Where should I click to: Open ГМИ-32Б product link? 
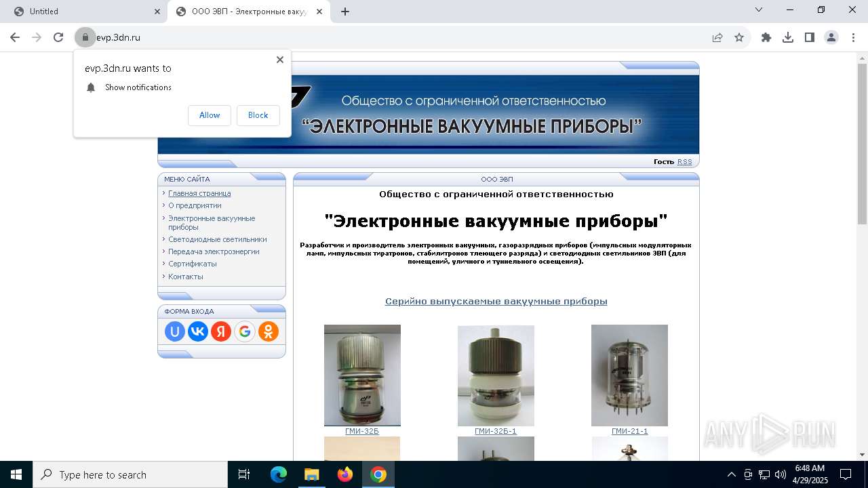click(362, 431)
